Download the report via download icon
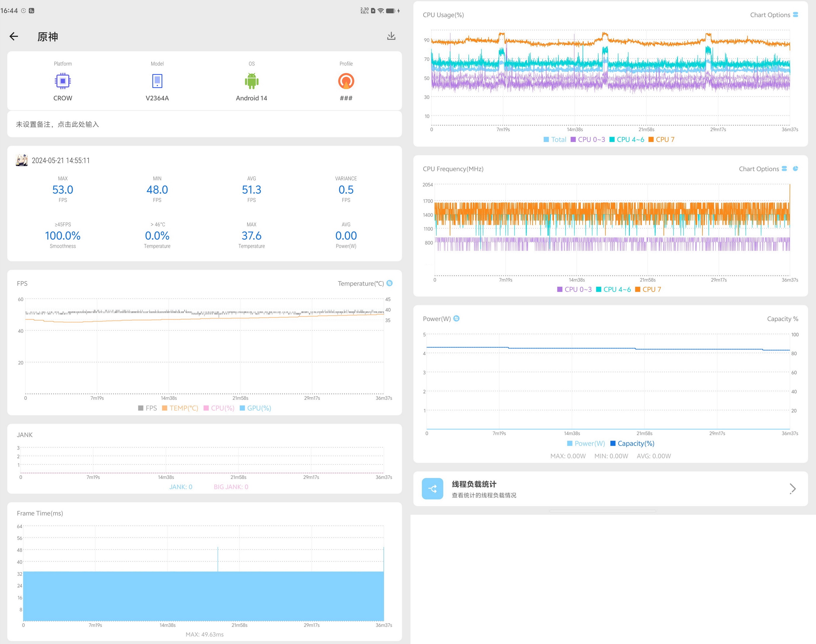Screen dimensions: 816x644 pyautogui.click(x=391, y=36)
